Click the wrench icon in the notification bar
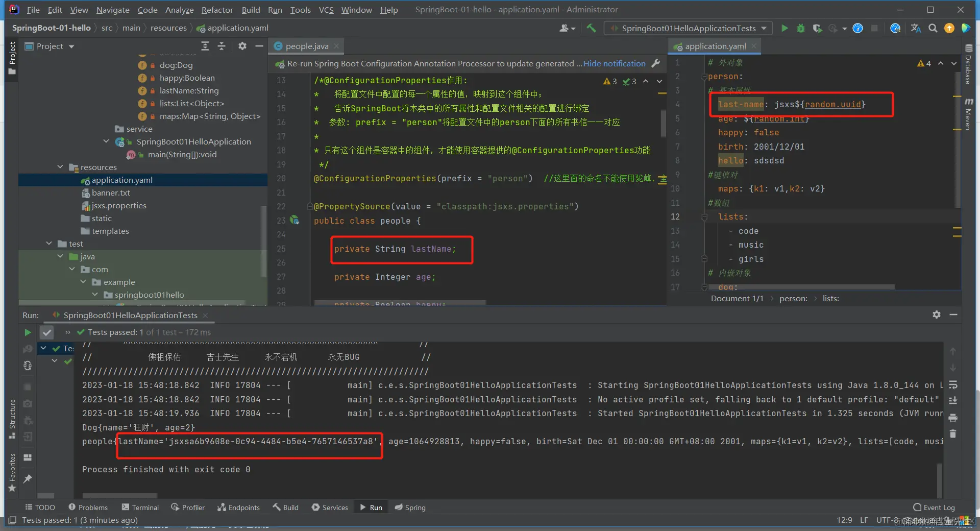 [656, 64]
